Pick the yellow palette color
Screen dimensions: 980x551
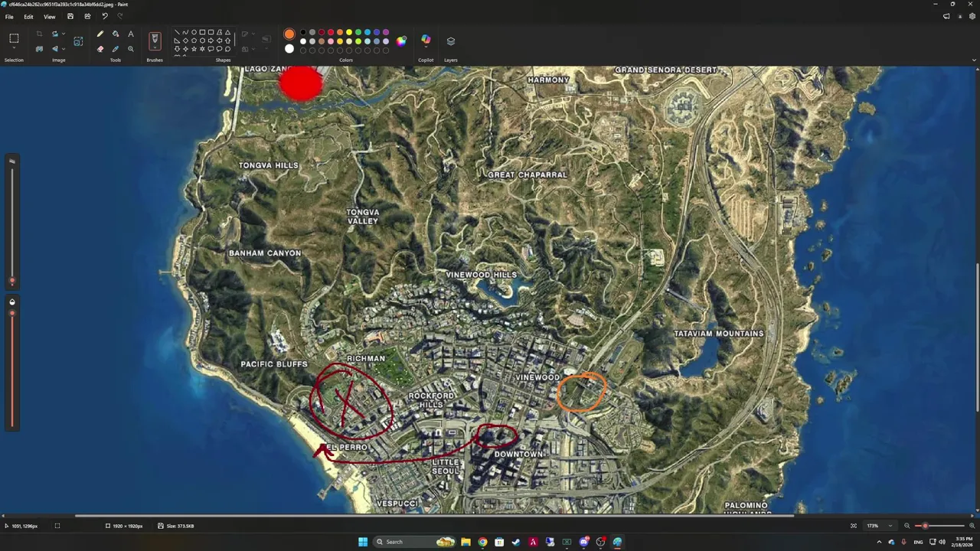tap(349, 32)
